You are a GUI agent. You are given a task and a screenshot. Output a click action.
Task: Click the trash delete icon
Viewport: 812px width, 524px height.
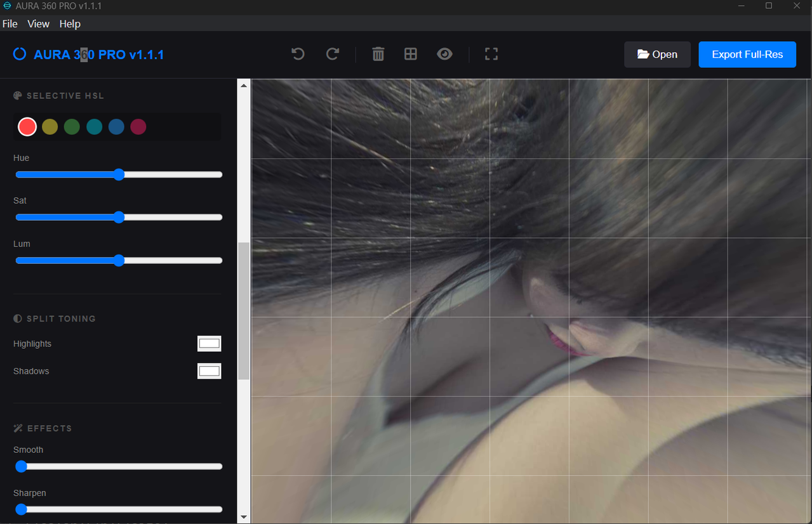coord(378,54)
